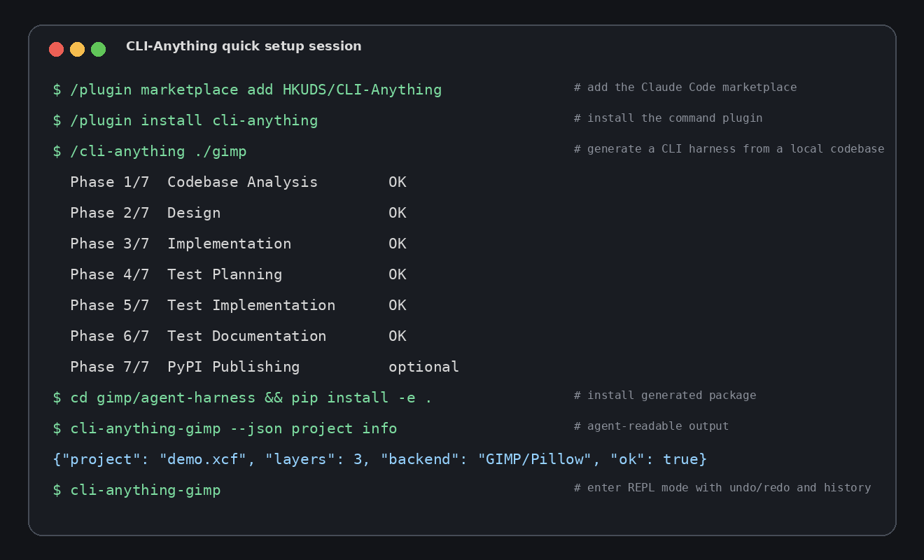
Task: Click the 'optional' status for PyPI Publishing
Action: (424, 367)
